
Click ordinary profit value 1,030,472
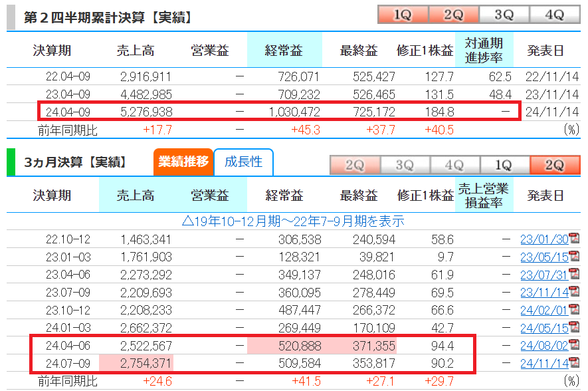click(x=294, y=112)
